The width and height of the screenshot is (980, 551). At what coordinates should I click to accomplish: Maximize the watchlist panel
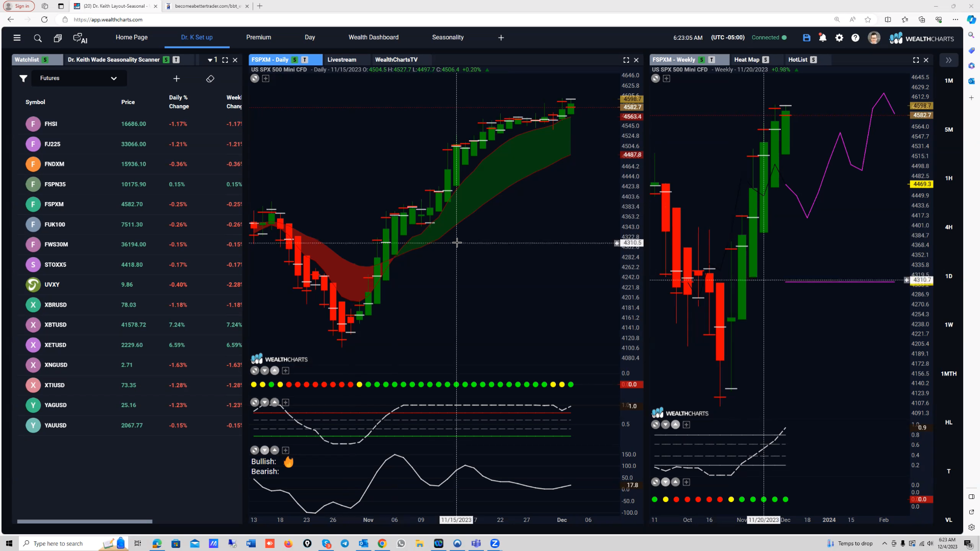tap(225, 60)
